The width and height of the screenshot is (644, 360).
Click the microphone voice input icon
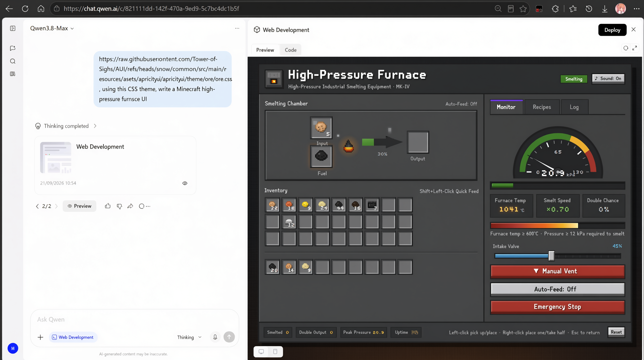[215, 337]
